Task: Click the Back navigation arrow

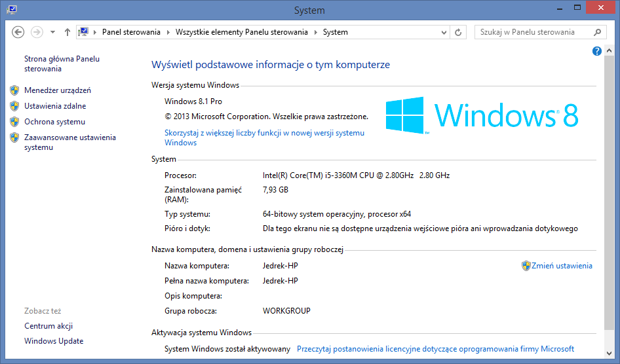Action: click(x=18, y=32)
